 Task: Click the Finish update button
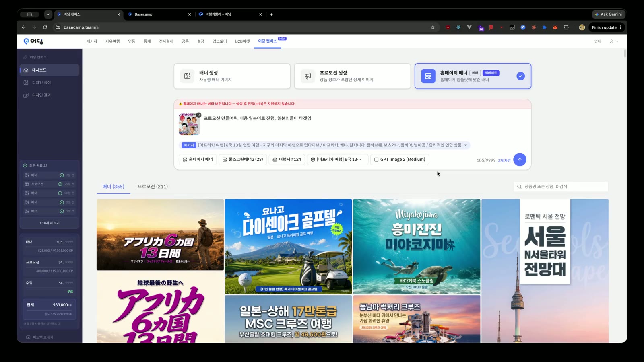click(x=607, y=27)
